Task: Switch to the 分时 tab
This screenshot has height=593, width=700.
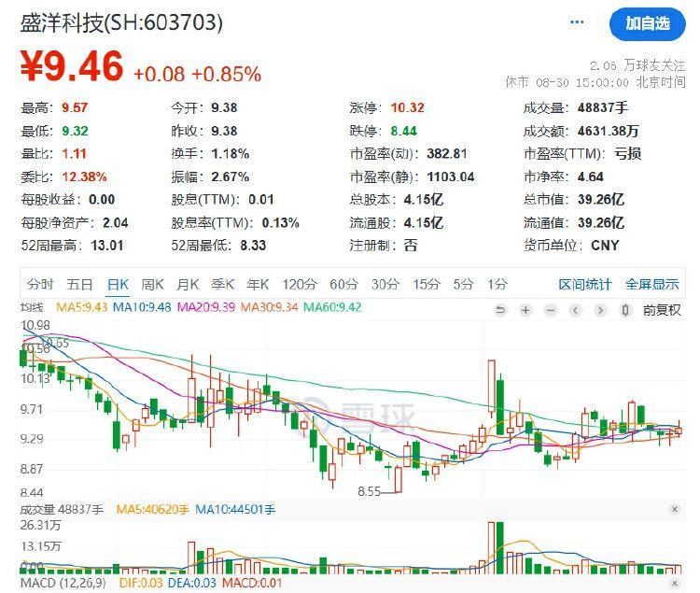Action: click(x=40, y=284)
